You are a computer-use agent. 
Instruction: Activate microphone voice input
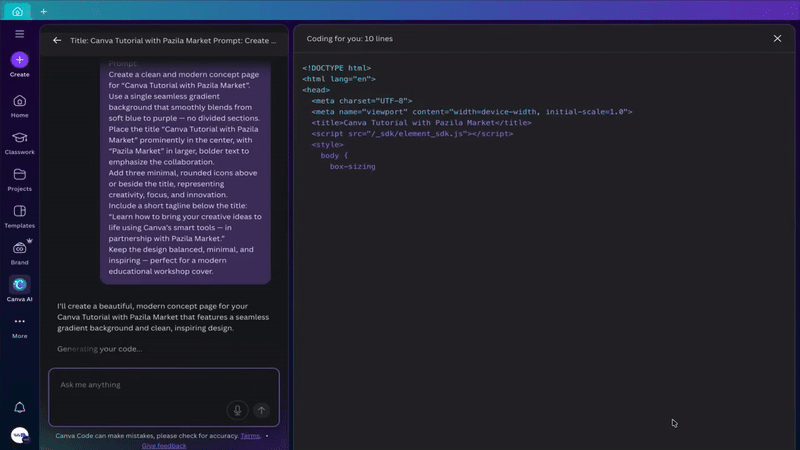(237, 410)
